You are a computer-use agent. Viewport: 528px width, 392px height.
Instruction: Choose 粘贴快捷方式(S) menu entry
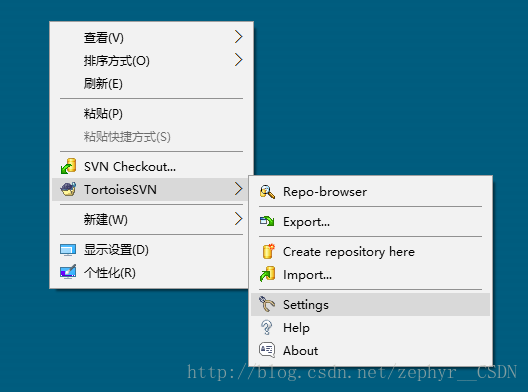(x=152, y=136)
